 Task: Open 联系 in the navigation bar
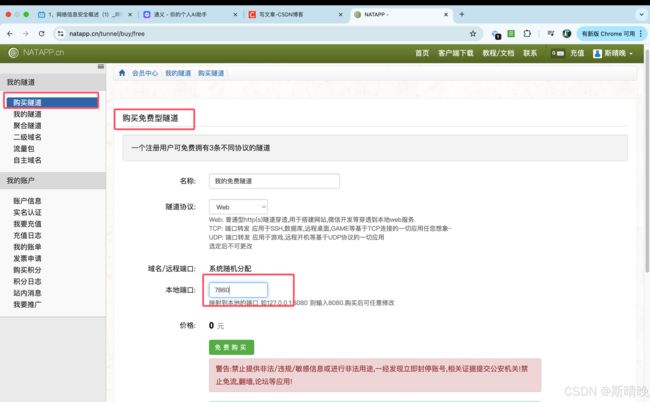pos(530,53)
